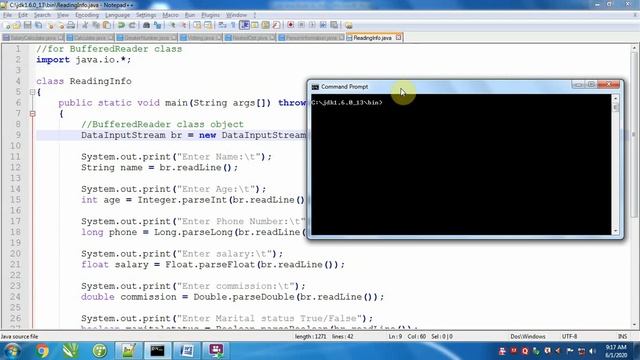Viewport: 640px width, 360px height.
Task: Zoom out using the toolbar zoom-out icon
Action: [183, 25]
